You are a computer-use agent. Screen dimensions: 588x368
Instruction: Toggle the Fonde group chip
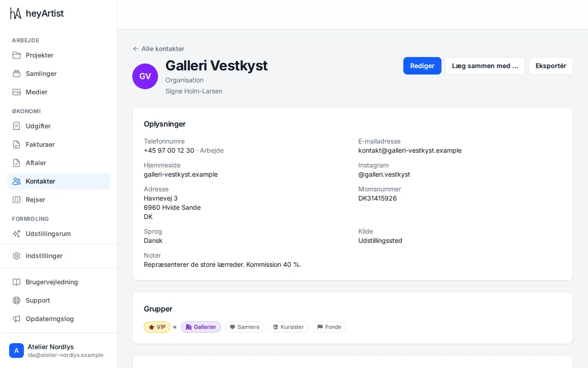(329, 327)
